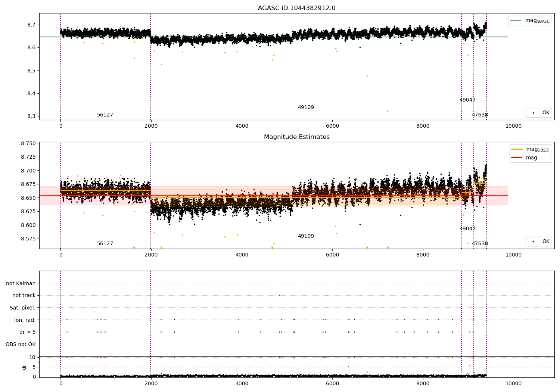Click the 'not track' data point near 4800
560x392 pixels.
click(279, 295)
